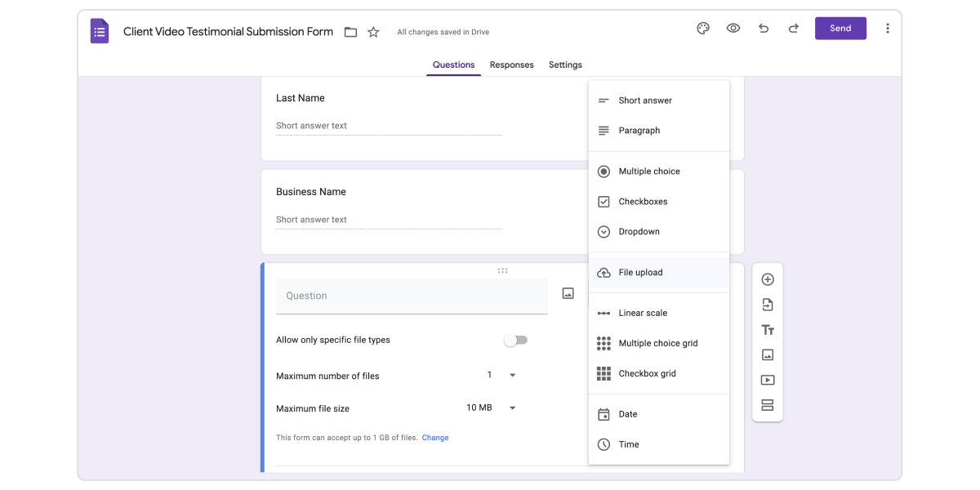This screenshot has height=490, width=980.
Task: Preview the form with eye icon
Action: [x=733, y=29]
